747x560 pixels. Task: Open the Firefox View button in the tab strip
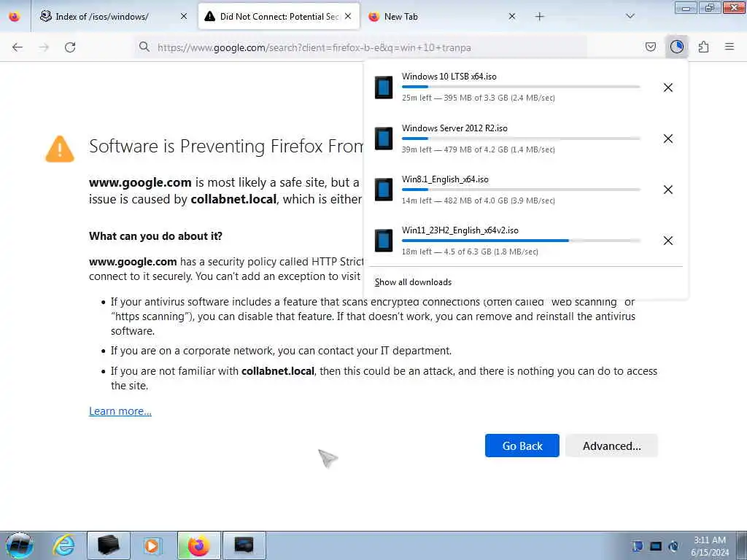tap(15, 16)
